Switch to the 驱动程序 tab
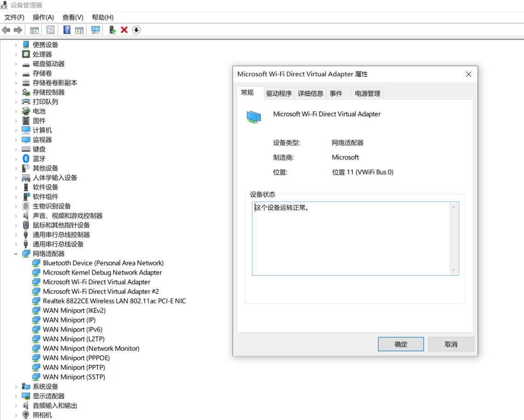Image resolution: width=524 pixels, height=420 pixels. (279, 93)
